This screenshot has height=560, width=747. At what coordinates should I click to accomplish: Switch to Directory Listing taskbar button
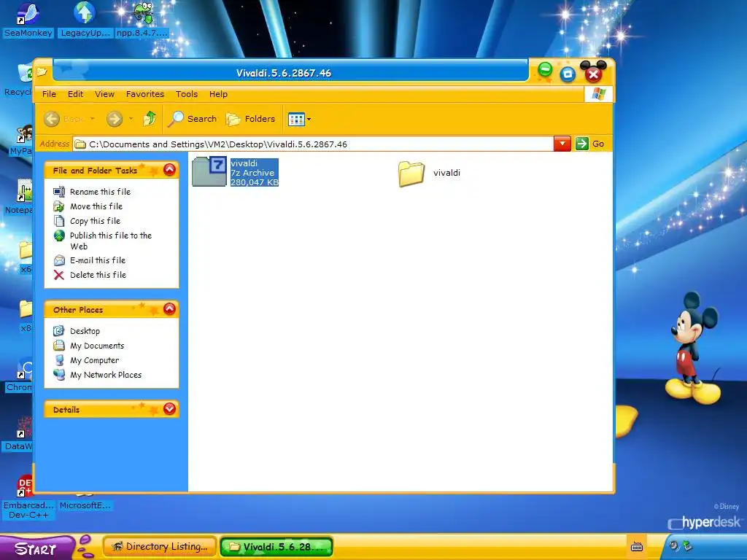click(x=160, y=547)
